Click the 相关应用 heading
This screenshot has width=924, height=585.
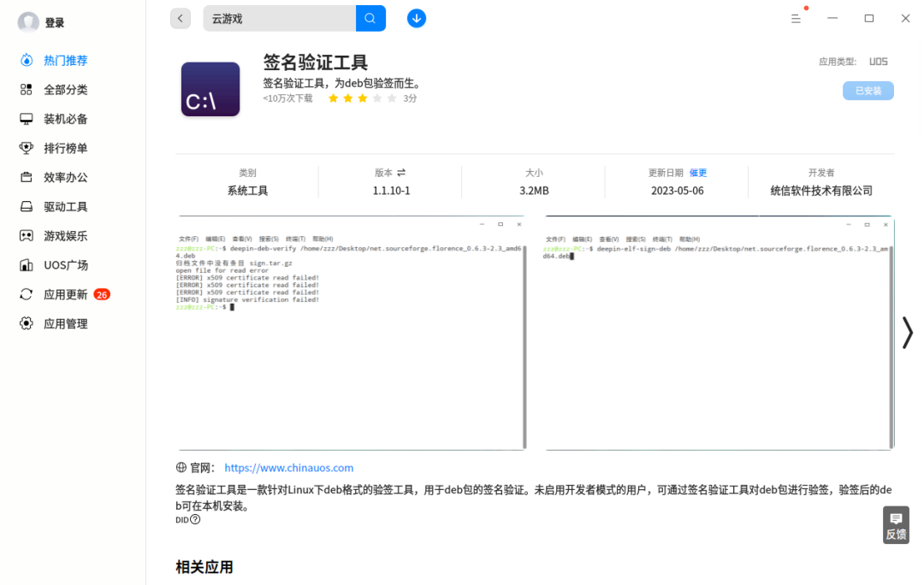pos(204,567)
